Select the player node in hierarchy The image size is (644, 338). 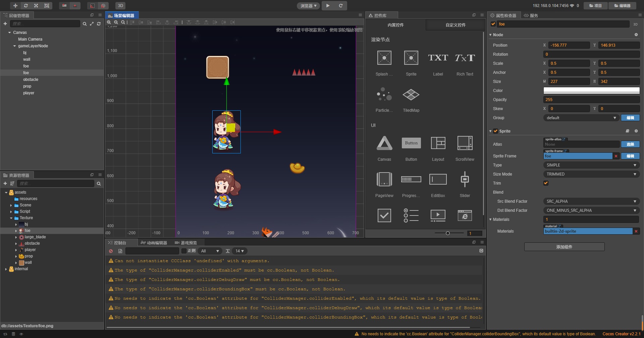(x=29, y=93)
